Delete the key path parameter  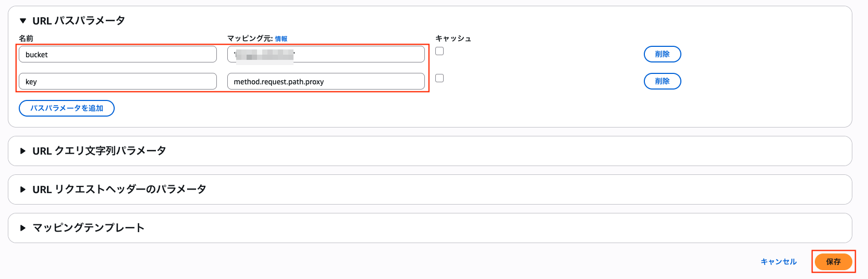[663, 81]
